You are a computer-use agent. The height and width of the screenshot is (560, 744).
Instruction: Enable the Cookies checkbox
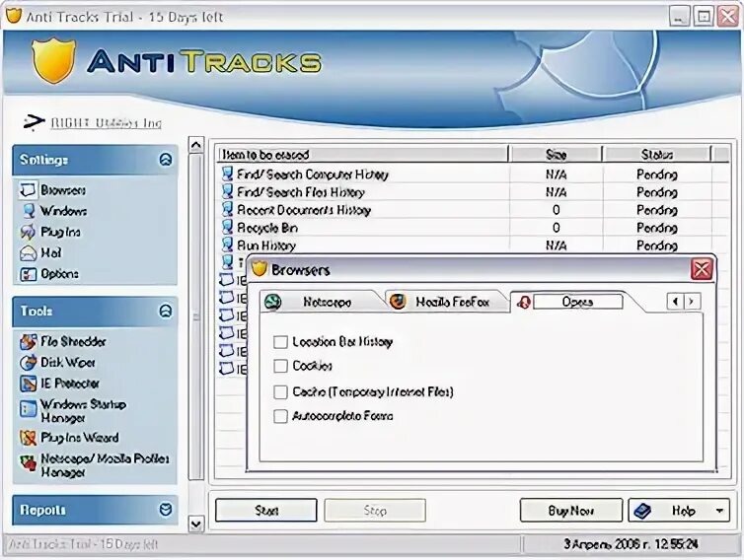click(x=280, y=366)
